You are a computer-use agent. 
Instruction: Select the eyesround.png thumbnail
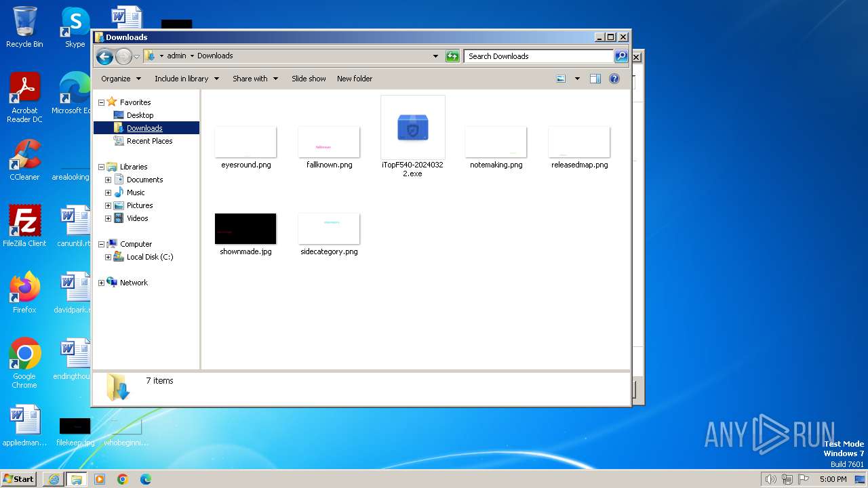[x=245, y=142]
